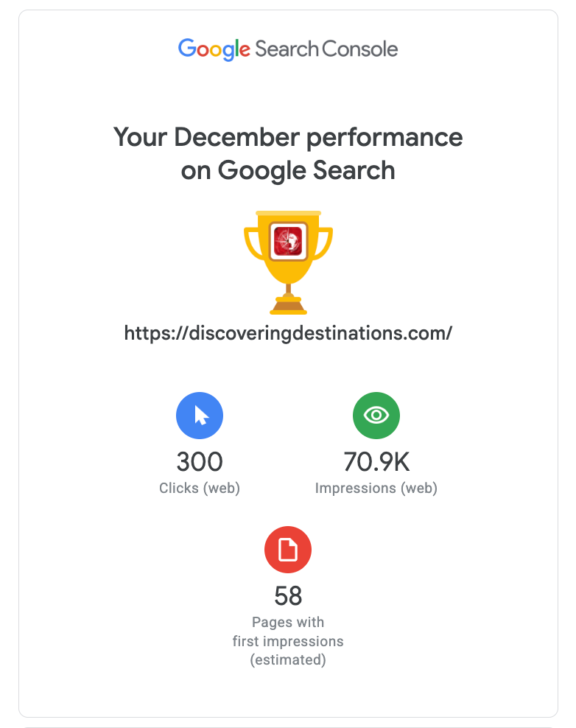Click the 70.9K impressions value

point(376,462)
